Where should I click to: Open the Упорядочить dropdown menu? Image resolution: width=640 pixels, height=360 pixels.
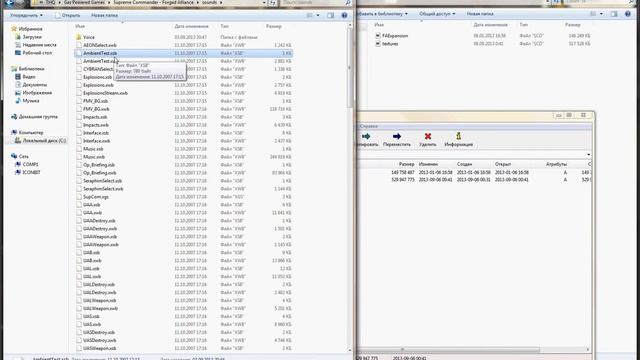(x=26, y=16)
